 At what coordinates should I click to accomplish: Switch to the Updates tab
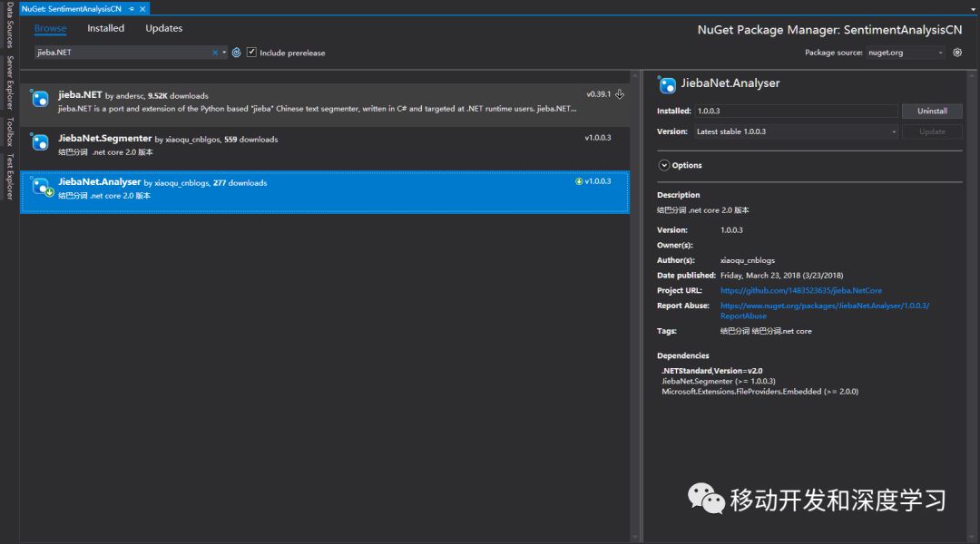pos(163,28)
